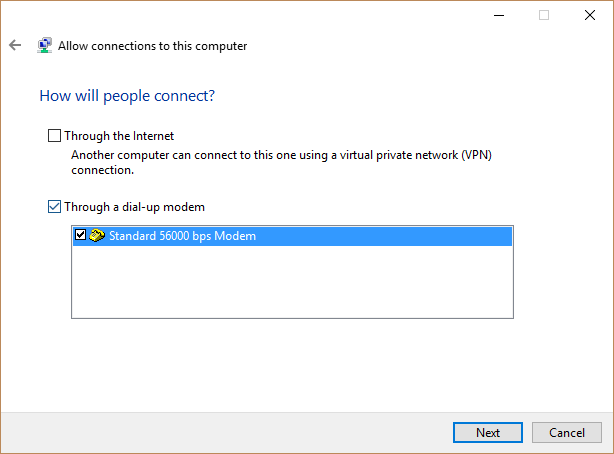Untick the Standard 56000 bps Modem checkbox
The width and height of the screenshot is (614, 454).
(80, 235)
